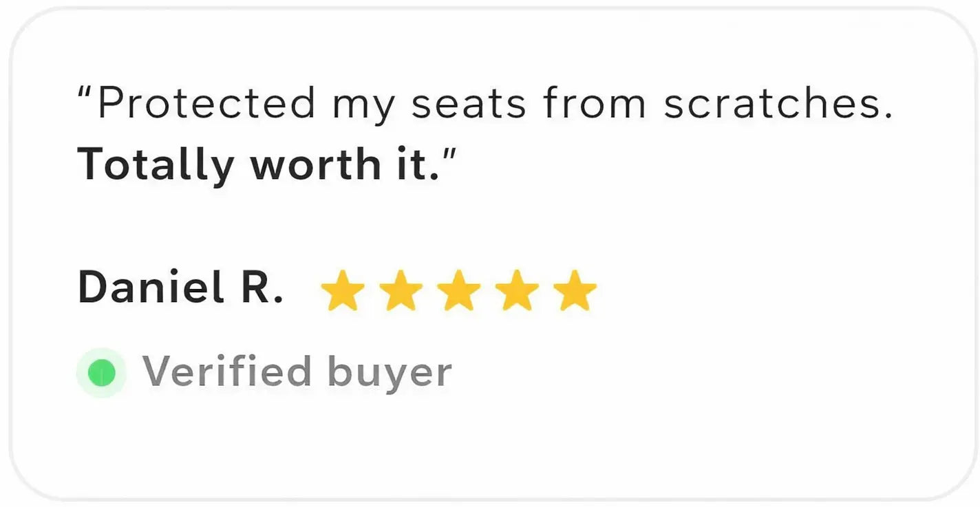Click the word "Verified" in gray text

pyautogui.click(x=227, y=371)
